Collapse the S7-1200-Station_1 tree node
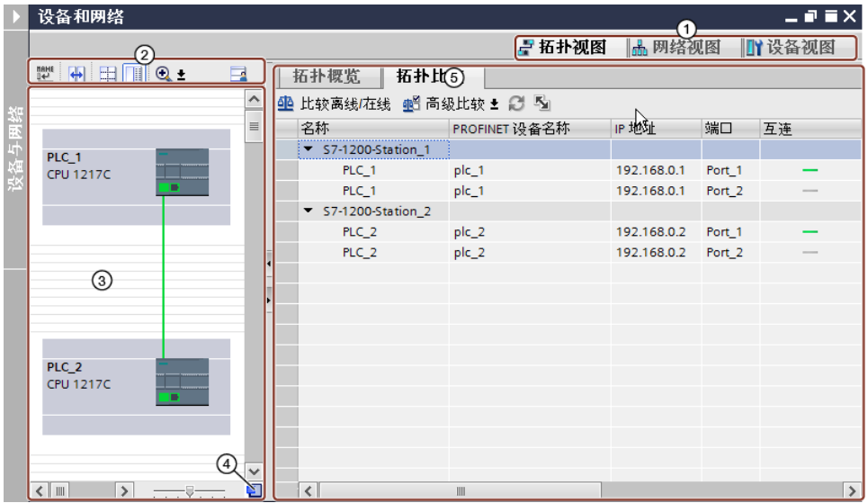The height and width of the screenshot is (503, 868). click(x=309, y=149)
